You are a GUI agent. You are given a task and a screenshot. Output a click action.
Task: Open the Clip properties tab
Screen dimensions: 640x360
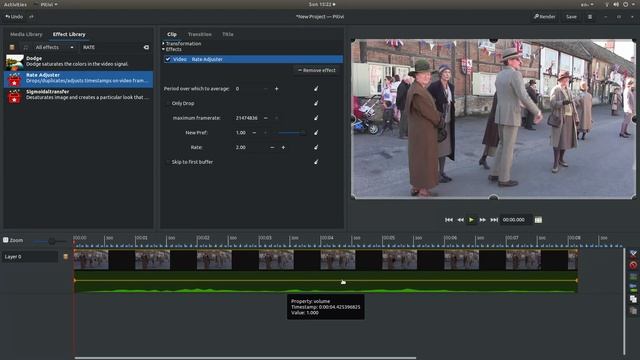(172, 34)
